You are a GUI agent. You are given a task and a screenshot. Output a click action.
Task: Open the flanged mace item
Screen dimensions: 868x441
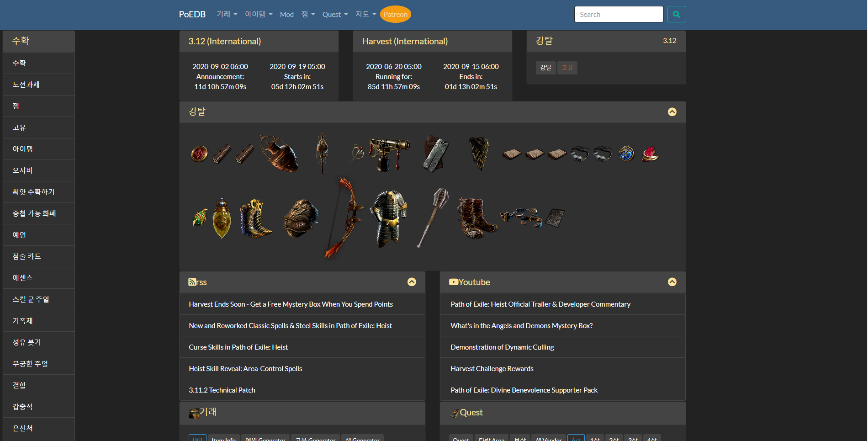[x=433, y=218]
